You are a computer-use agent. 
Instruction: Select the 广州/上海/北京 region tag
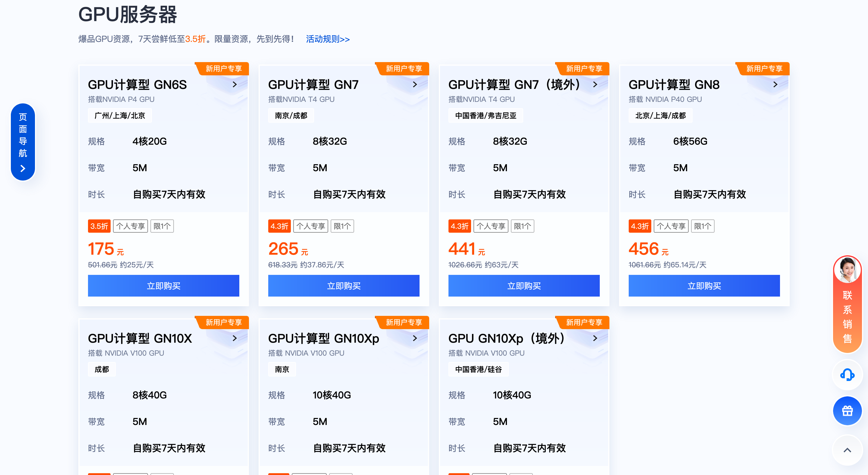tap(120, 115)
